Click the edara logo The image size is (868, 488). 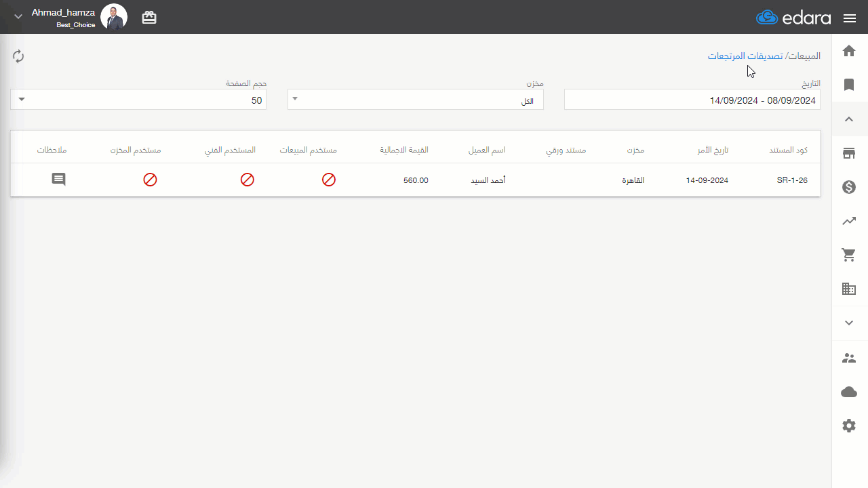793,18
